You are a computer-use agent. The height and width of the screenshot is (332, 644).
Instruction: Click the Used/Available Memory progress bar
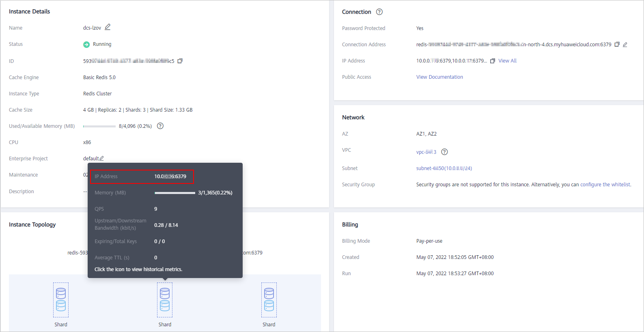click(x=99, y=126)
